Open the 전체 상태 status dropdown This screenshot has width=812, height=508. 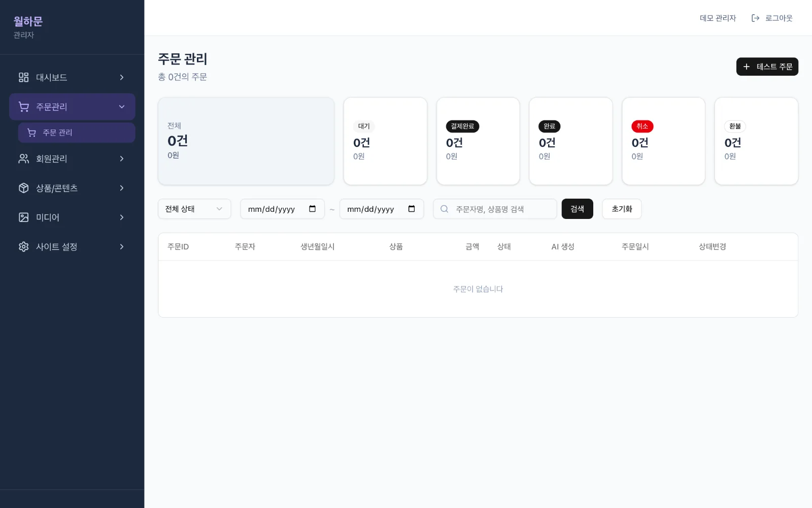coord(194,209)
